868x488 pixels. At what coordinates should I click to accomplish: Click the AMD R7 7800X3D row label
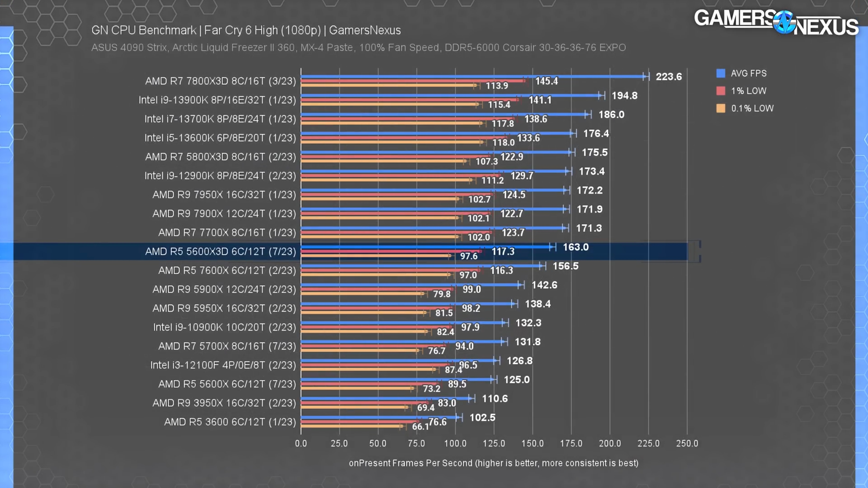coord(220,81)
